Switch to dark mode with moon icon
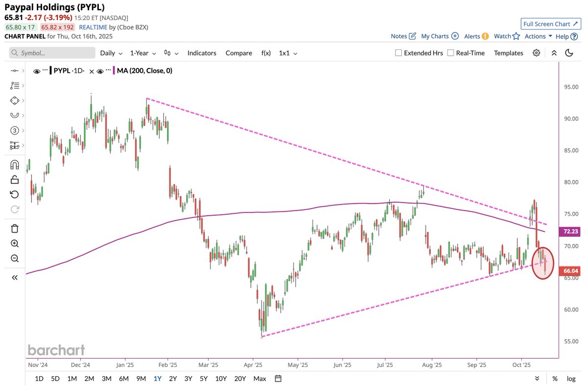 (x=569, y=53)
